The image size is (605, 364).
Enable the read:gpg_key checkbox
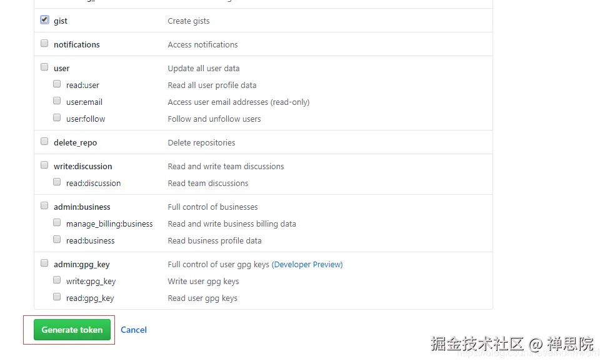tap(57, 297)
